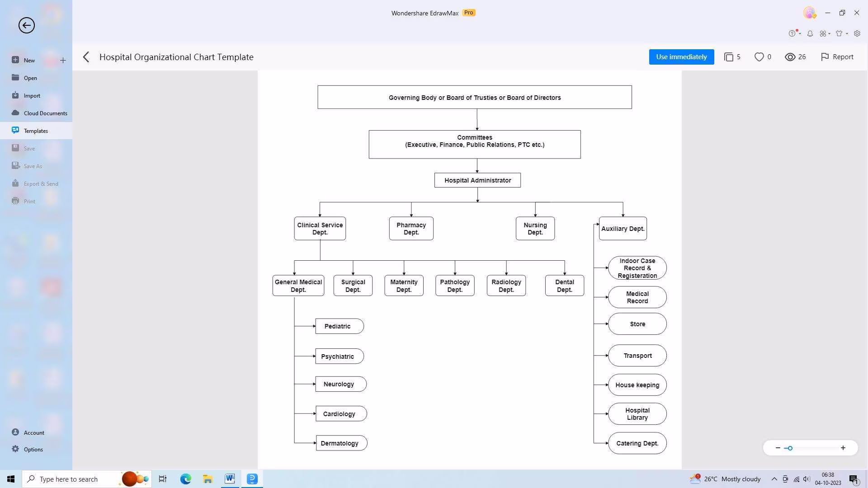
Task: Open Microsoft Word from taskbar
Action: 230,479
